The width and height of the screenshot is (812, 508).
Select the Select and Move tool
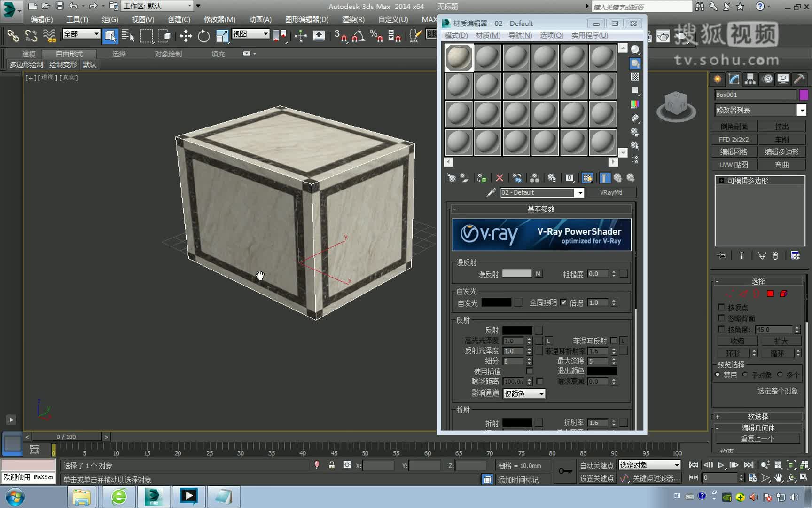[185, 36]
